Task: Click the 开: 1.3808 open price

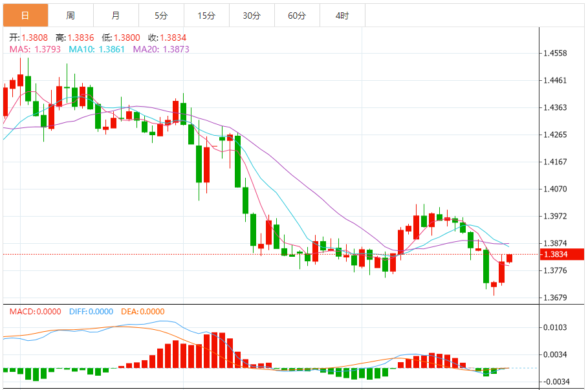Action: pyautogui.click(x=28, y=38)
